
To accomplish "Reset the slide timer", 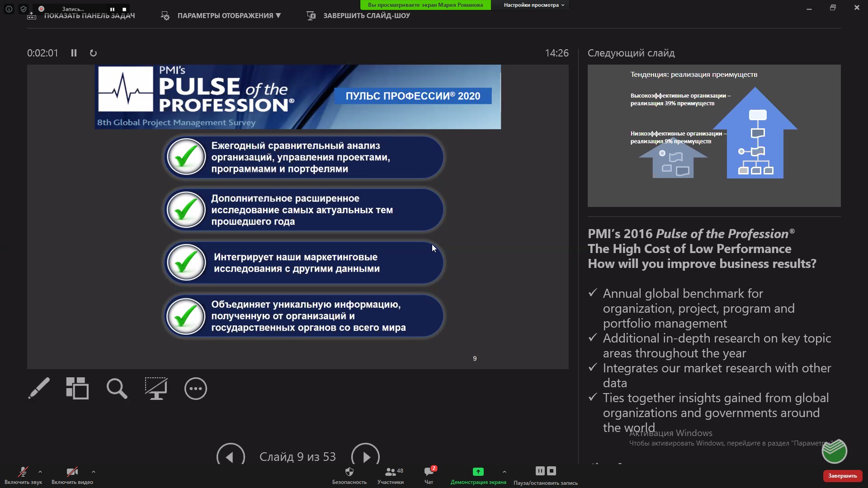I will [93, 53].
